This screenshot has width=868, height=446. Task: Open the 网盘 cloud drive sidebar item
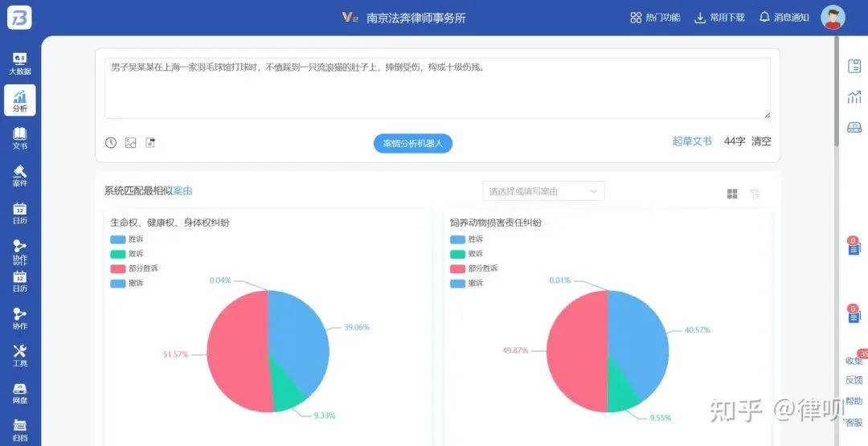19,393
